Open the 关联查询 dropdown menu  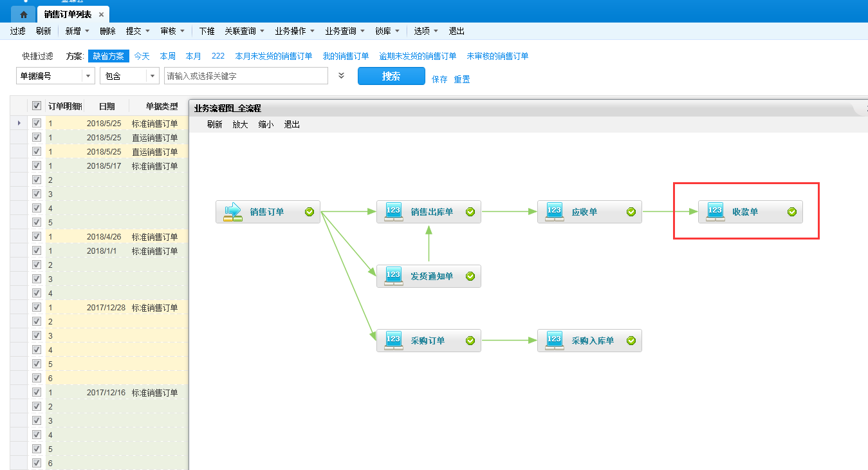tap(244, 31)
